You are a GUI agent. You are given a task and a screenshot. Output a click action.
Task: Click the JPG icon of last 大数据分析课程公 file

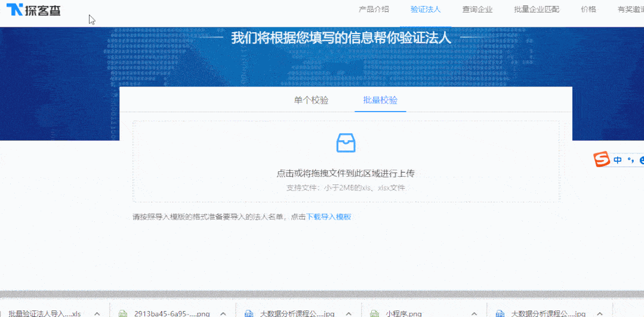click(x=500, y=313)
